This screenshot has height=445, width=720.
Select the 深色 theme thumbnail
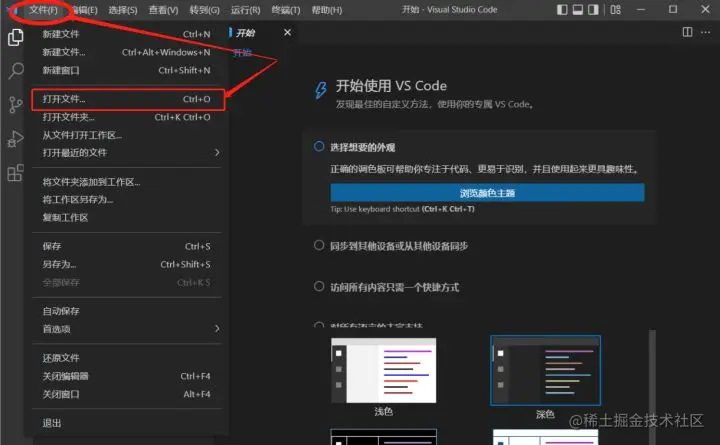[546, 370]
